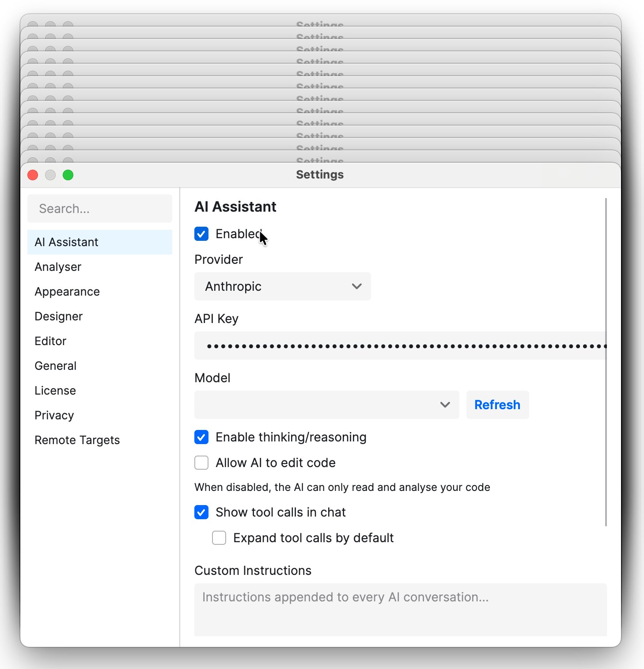
Task: Click the API Key label
Action: (216, 319)
